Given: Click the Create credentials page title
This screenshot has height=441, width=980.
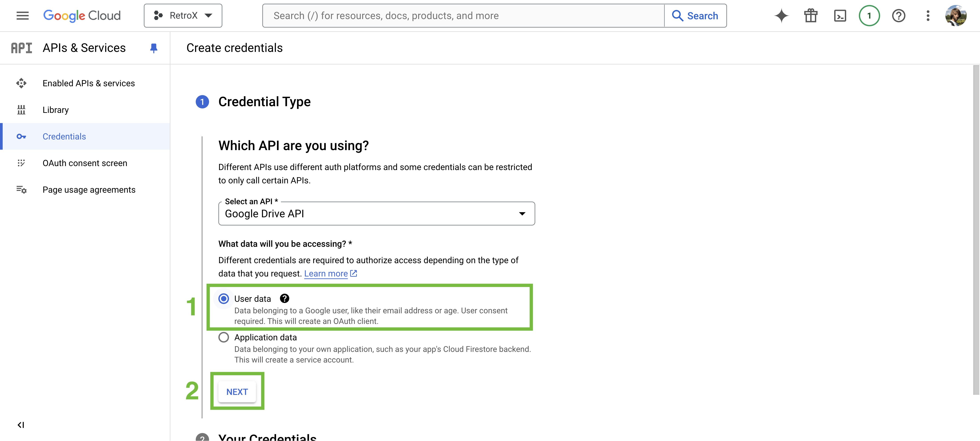Looking at the screenshot, I should click(x=234, y=48).
